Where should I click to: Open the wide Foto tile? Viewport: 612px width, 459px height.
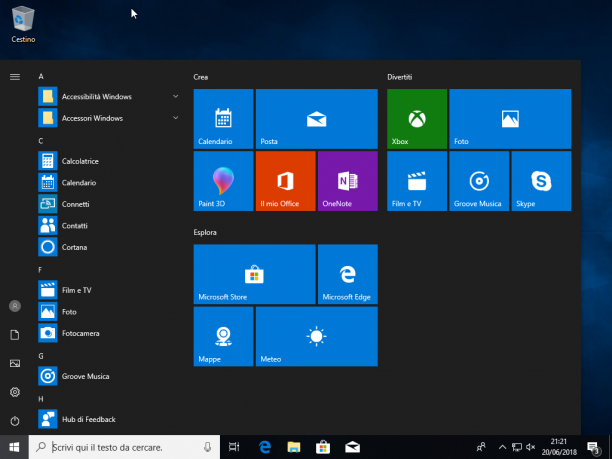coord(510,119)
